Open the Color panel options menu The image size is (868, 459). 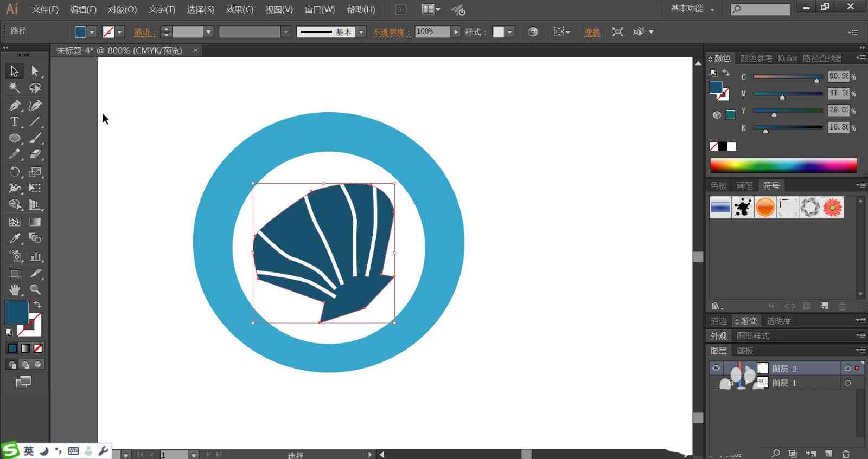point(860,58)
